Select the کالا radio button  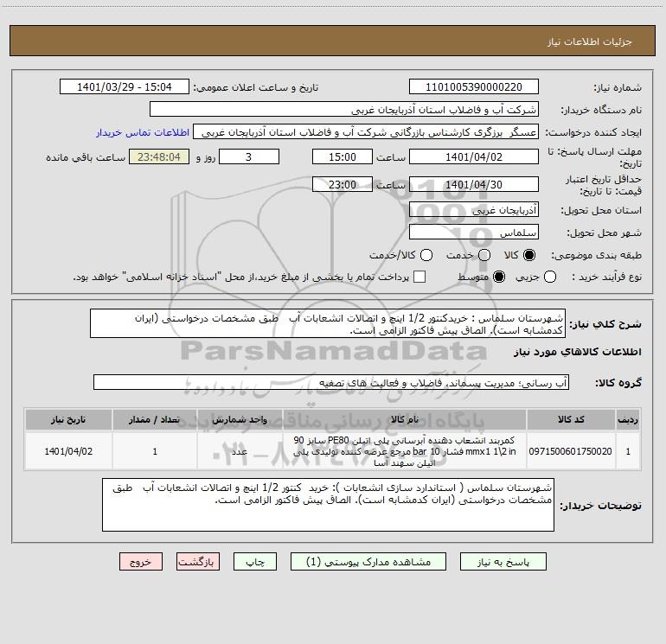click(x=529, y=255)
